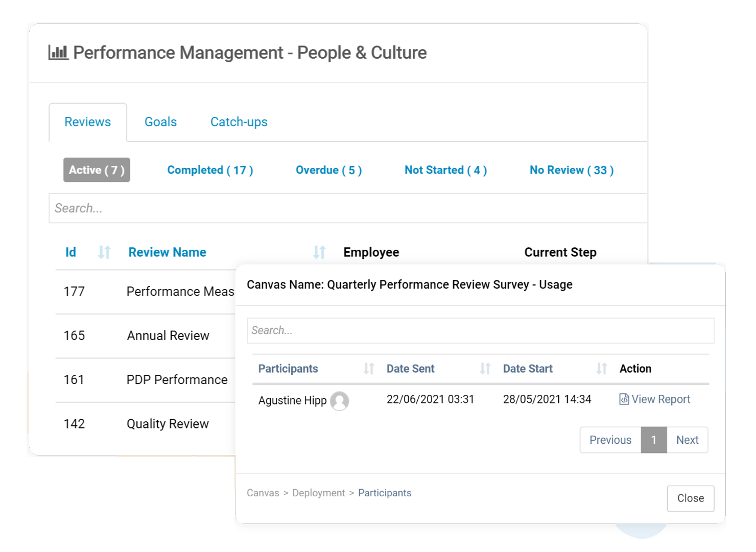The width and height of the screenshot is (756, 552).
Task: Click the Review Name column header
Action: 168,252
